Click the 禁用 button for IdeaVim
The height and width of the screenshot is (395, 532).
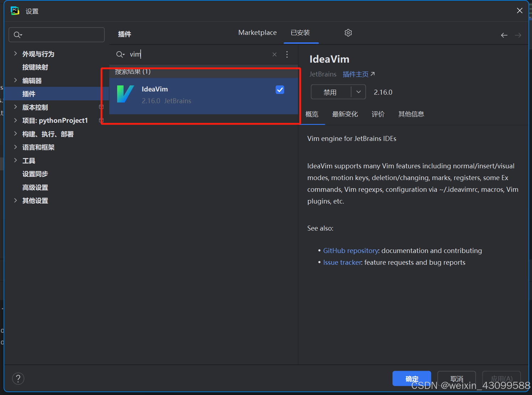point(331,92)
